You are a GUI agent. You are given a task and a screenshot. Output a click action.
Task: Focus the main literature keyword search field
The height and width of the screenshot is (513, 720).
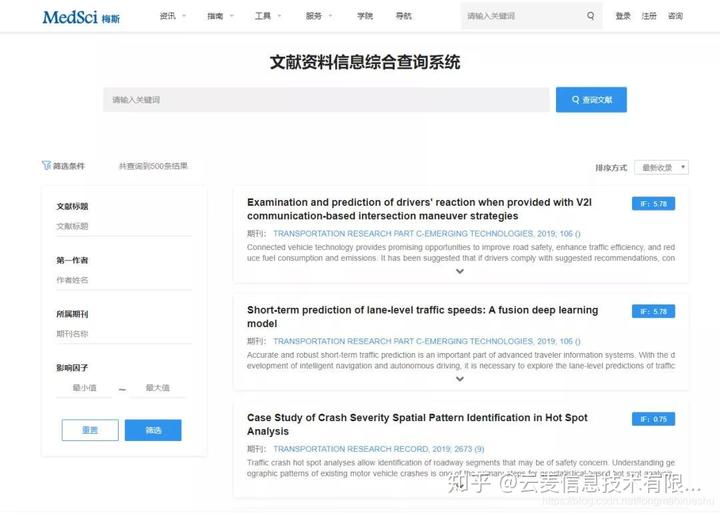[326, 100]
